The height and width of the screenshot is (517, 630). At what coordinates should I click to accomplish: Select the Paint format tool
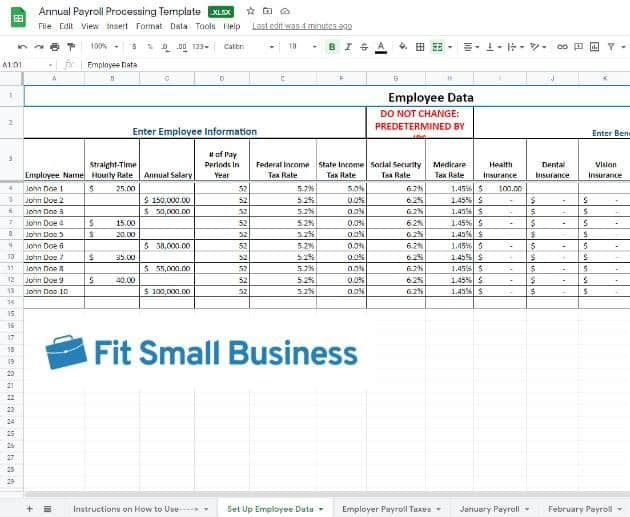pyautogui.click(x=71, y=47)
